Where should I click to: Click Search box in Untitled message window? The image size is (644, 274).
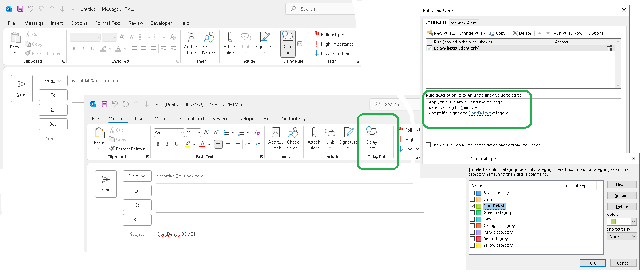click(320, 9)
